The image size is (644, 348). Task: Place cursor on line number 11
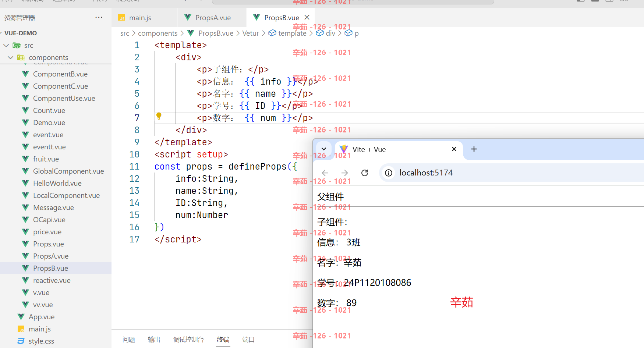pos(134,167)
